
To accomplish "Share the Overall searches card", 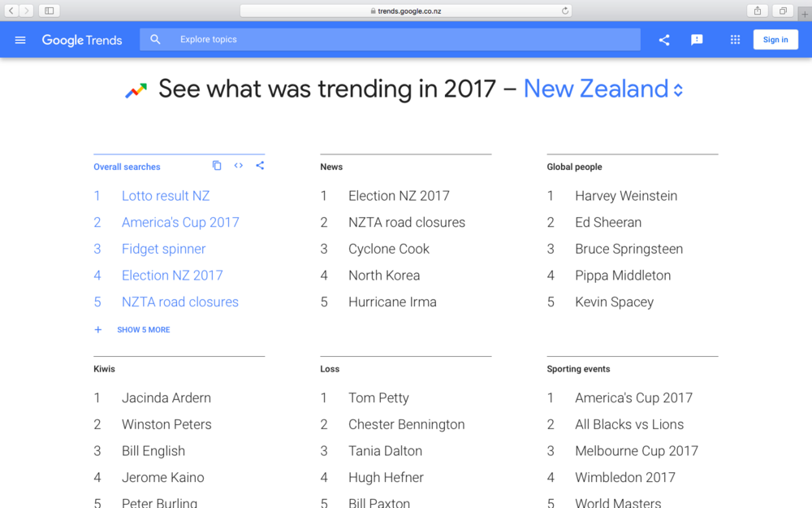I will point(260,166).
